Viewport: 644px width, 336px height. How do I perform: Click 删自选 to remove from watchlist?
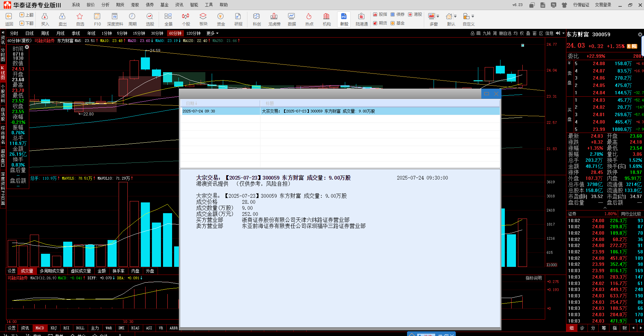(x=505, y=33)
